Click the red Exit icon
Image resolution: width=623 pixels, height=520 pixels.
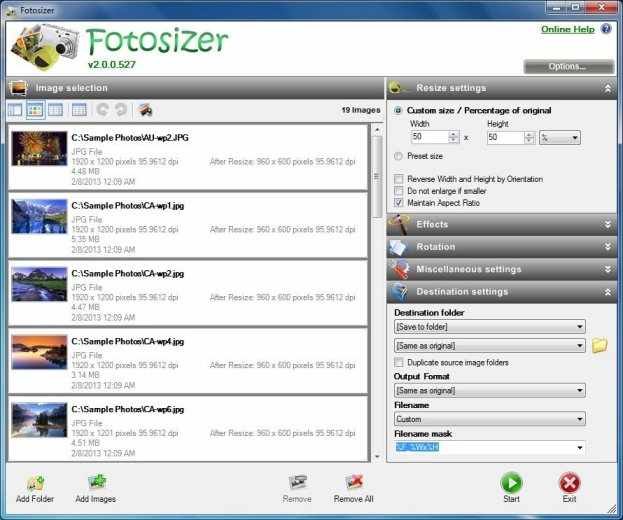pos(569,483)
